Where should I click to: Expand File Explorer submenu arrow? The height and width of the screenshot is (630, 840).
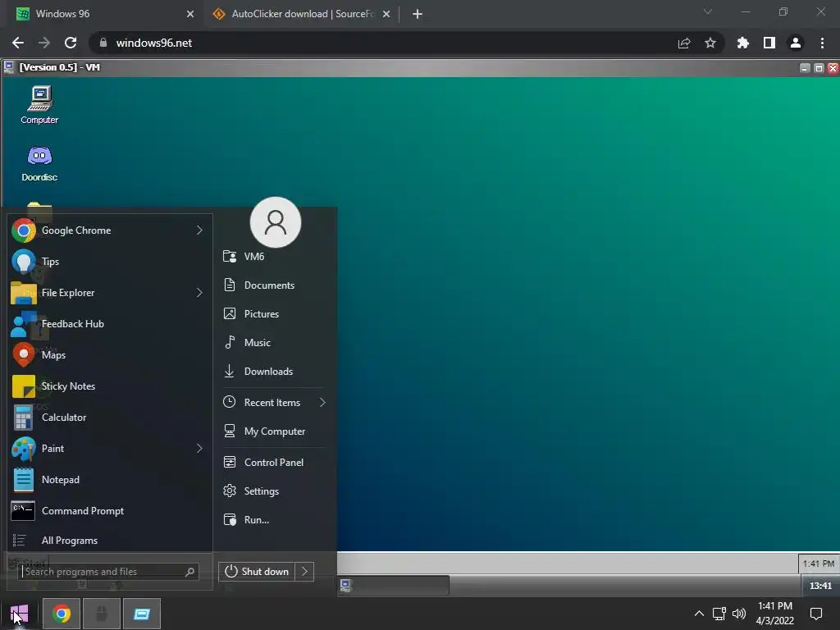tap(199, 293)
